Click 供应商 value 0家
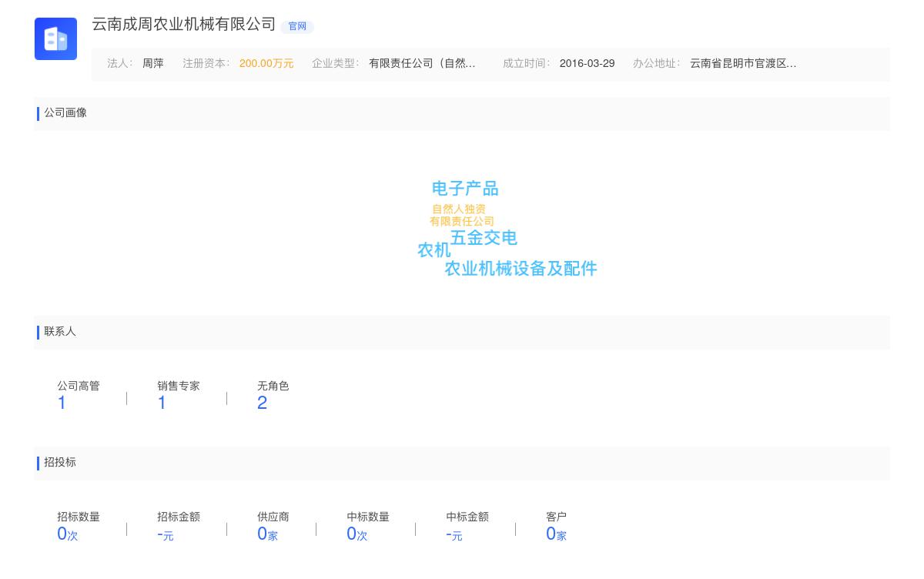924x579 pixels. (267, 534)
